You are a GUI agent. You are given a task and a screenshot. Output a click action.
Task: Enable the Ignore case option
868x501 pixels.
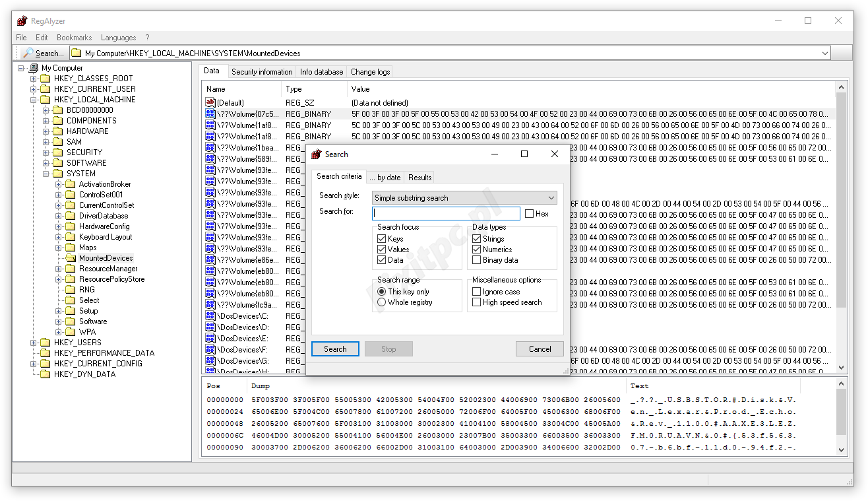click(476, 292)
